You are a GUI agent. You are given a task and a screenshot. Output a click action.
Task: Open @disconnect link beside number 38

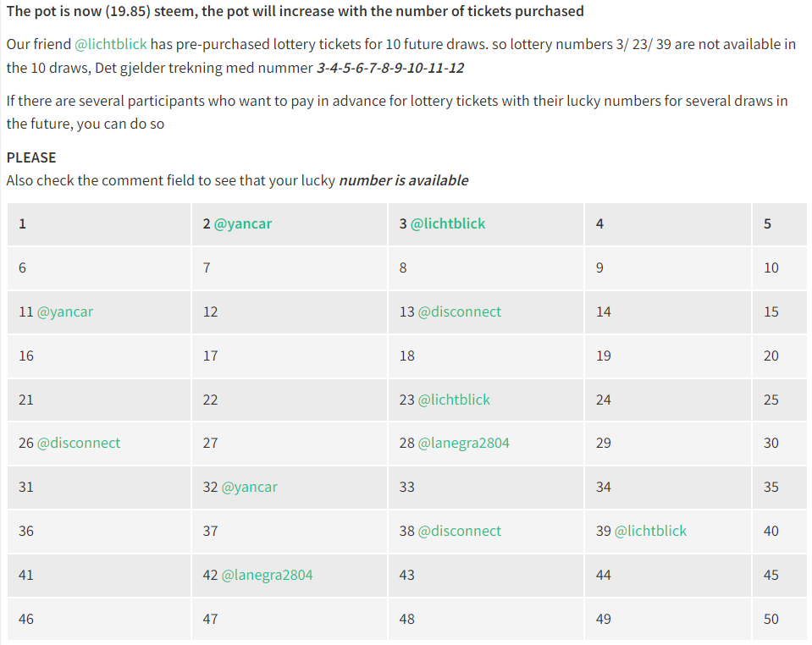point(459,531)
